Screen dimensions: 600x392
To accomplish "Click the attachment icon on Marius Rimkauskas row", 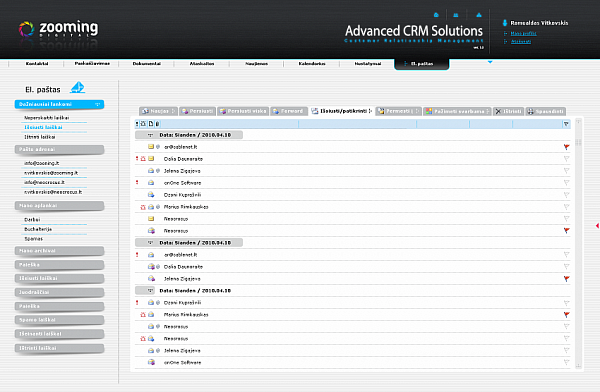I will [x=158, y=207].
